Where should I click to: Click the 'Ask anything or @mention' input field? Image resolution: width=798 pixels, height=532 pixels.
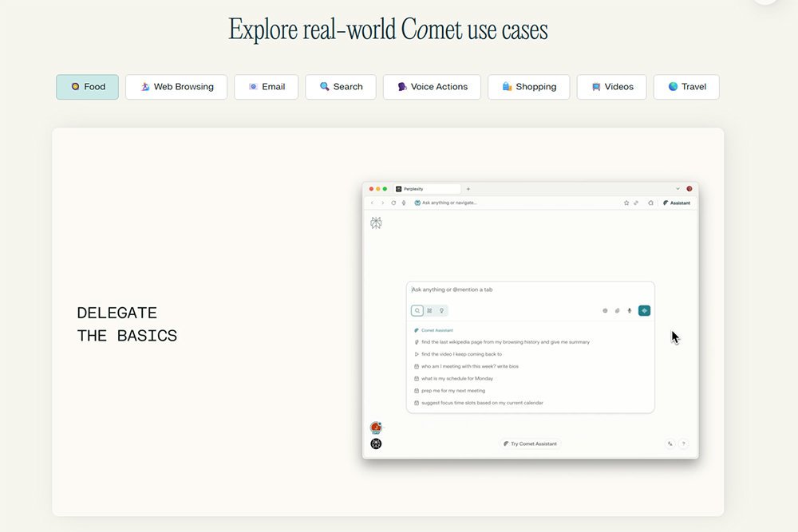[x=527, y=290]
